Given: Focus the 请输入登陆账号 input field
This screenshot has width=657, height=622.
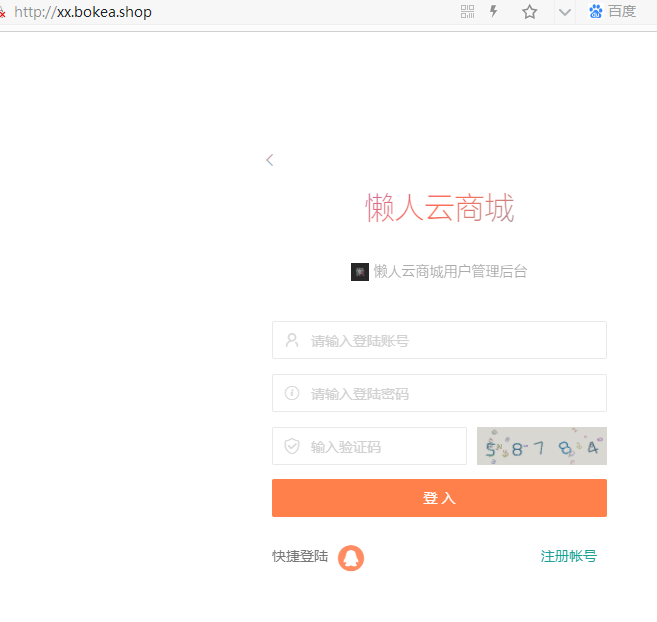Looking at the screenshot, I should (x=450, y=340).
